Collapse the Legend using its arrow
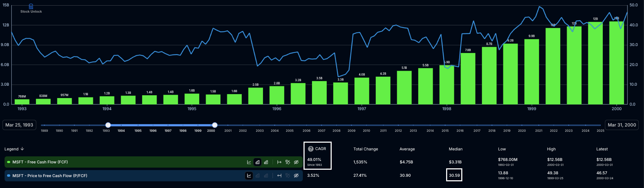 click(22, 149)
